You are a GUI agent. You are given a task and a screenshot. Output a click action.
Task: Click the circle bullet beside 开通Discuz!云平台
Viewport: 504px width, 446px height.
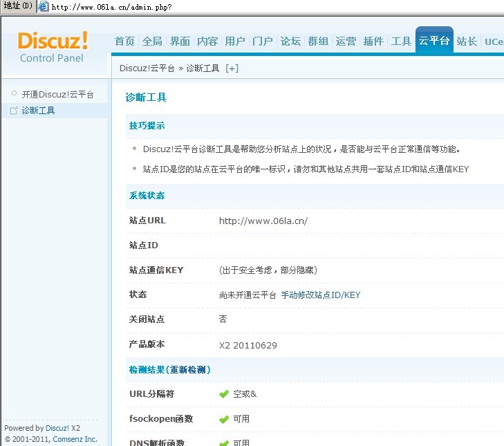pyautogui.click(x=13, y=93)
